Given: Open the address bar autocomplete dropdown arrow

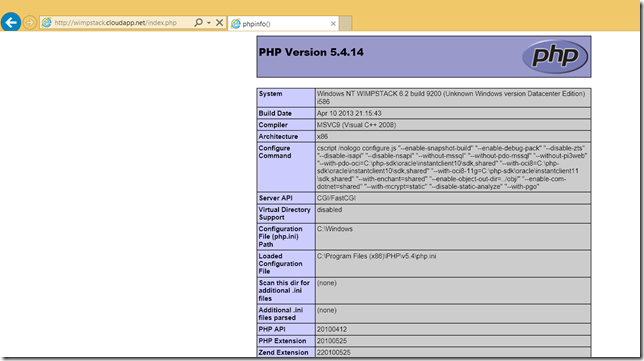Looking at the screenshot, I should pyautogui.click(x=209, y=23).
